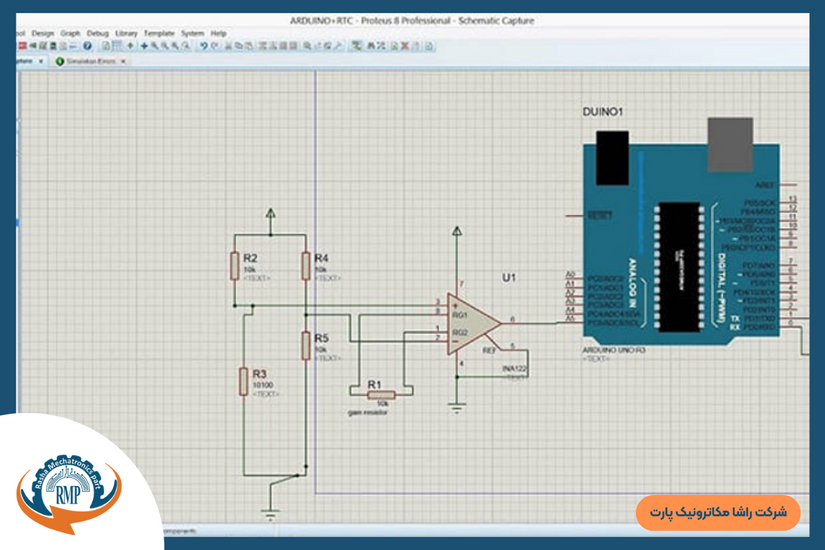Select resistor R3 in the schematic
Screen dimensions: 825x550
pos(243,381)
